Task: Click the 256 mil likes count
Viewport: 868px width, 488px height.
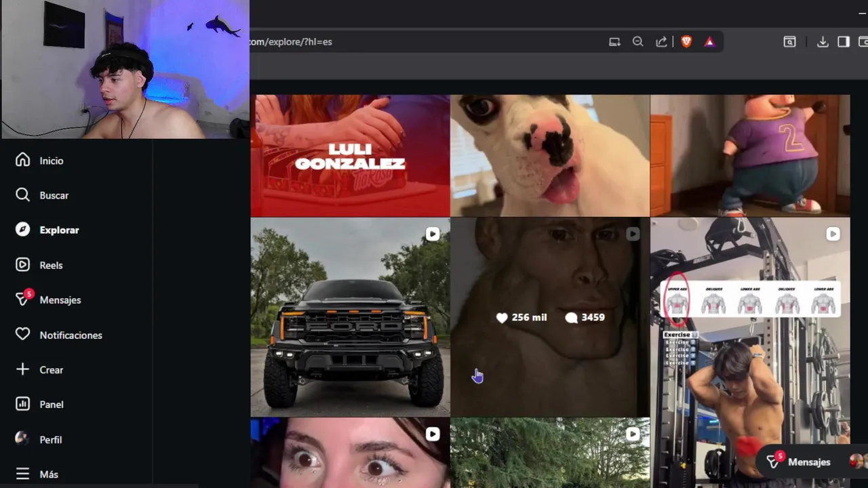Action: [x=521, y=317]
